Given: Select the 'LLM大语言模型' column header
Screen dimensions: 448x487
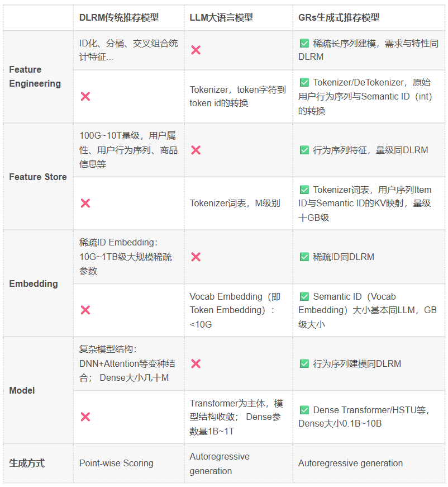Looking at the screenshot, I should click(221, 18).
